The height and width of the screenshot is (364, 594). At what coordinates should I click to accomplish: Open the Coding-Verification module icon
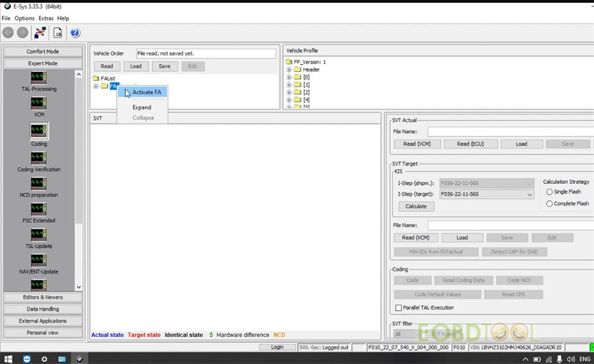coord(39,158)
